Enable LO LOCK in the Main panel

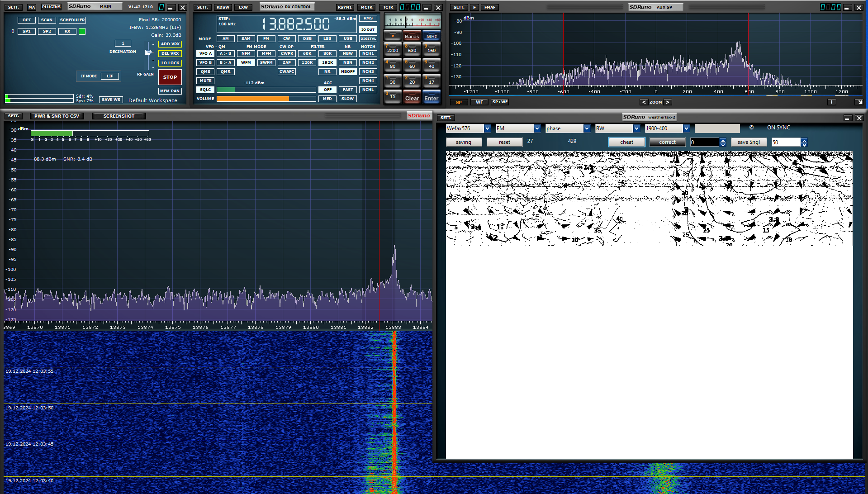(x=170, y=63)
